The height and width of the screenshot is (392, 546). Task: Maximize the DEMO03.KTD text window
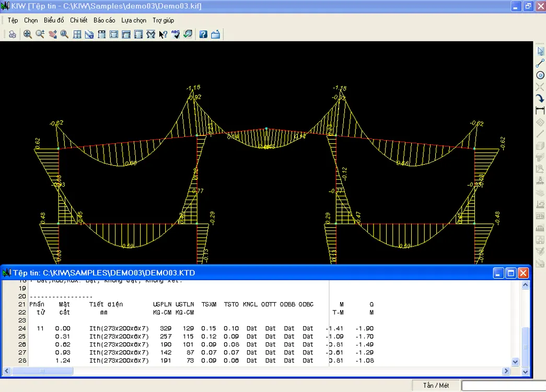511,273
